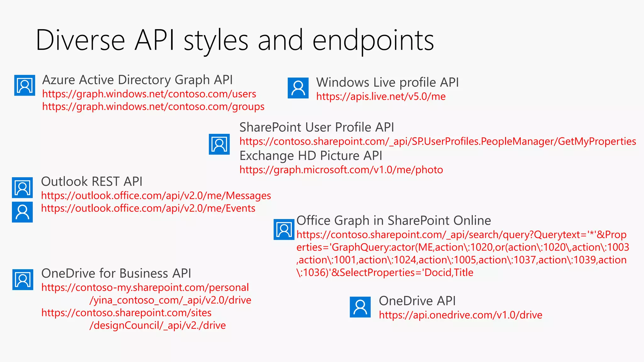Image resolution: width=644 pixels, height=362 pixels.
Task: Click the '/yina_contoso_com/_api/v2.0/drive' text line
Action: 170,300
